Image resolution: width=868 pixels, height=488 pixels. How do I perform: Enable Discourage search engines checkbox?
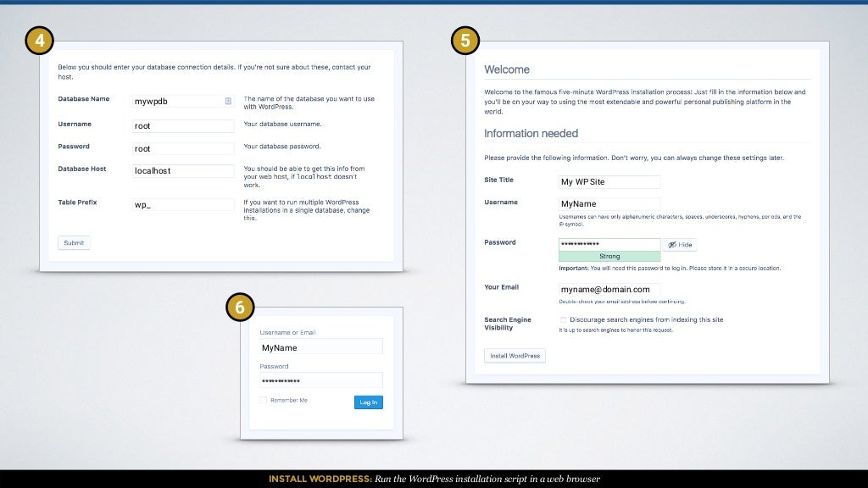(x=563, y=319)
